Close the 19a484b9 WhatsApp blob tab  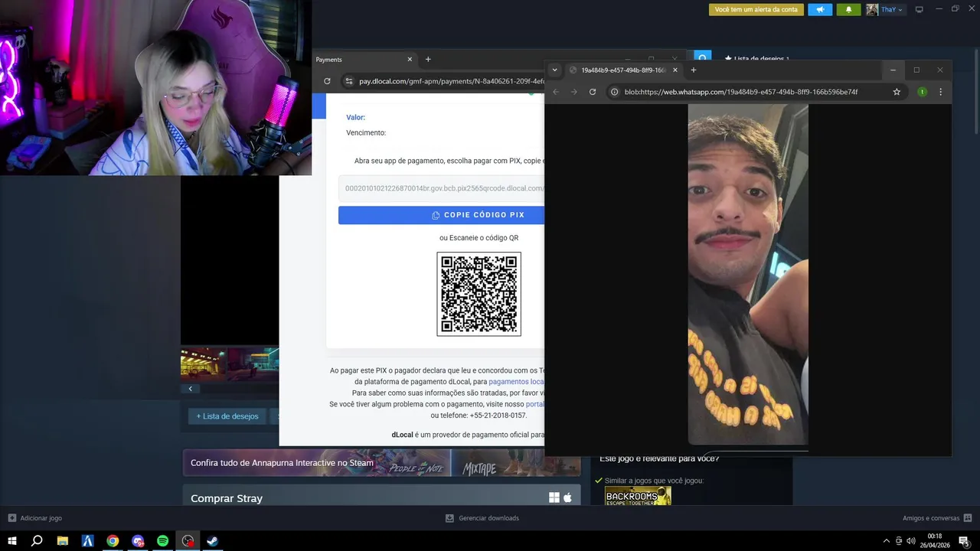[x=675, y=70]
